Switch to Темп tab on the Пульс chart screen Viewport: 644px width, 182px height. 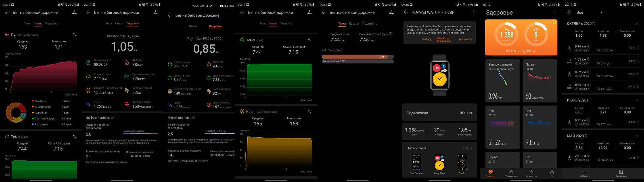pos(28,24)
